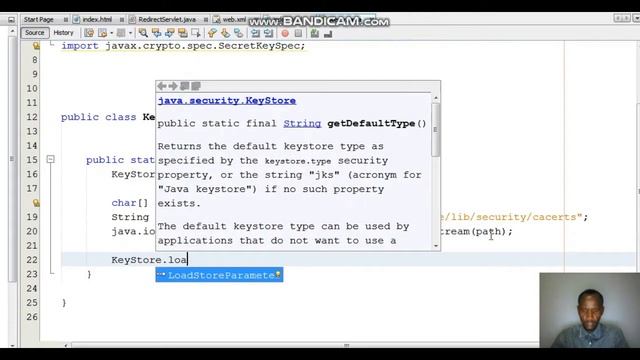Toggle Highlight Search in editor toolbar
The height and width of the screenshot is (360, 640).
(x=182, y=33)
